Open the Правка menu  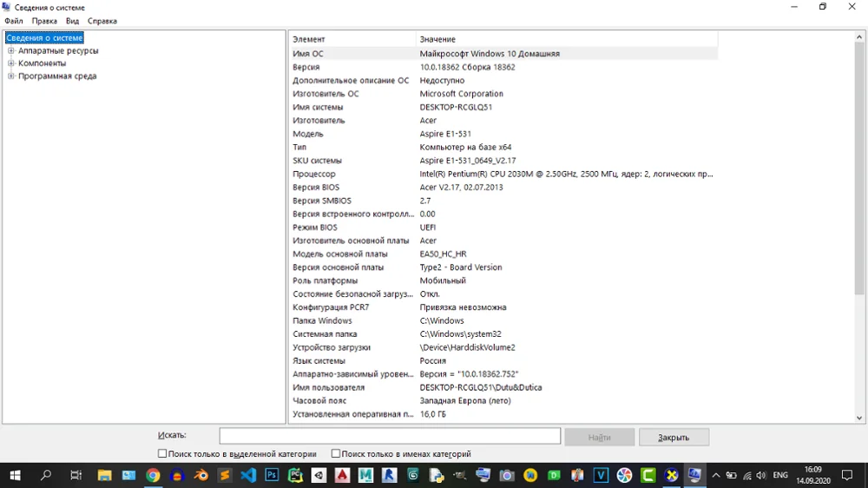point(44,21)
